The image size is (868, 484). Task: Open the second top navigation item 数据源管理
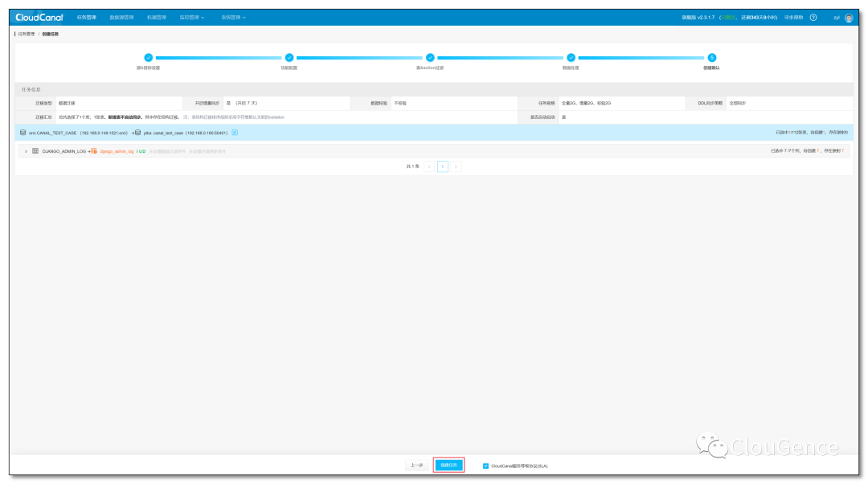pyautogui.click(x=121, y=18)
